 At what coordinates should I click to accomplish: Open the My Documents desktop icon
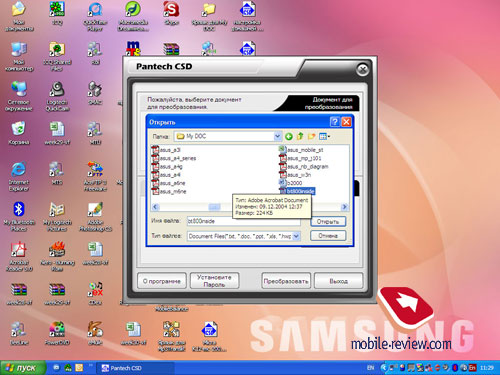19,16
